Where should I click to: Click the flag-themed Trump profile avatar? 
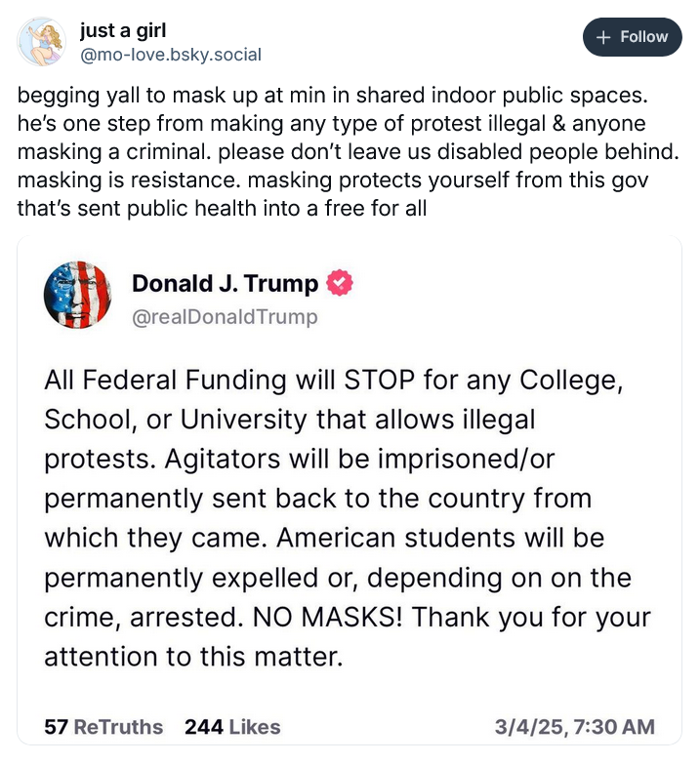click(77, 295)
